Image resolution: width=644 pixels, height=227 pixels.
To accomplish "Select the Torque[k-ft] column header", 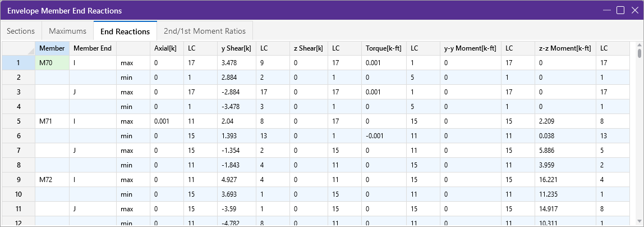I will click(x=383, y=48).
